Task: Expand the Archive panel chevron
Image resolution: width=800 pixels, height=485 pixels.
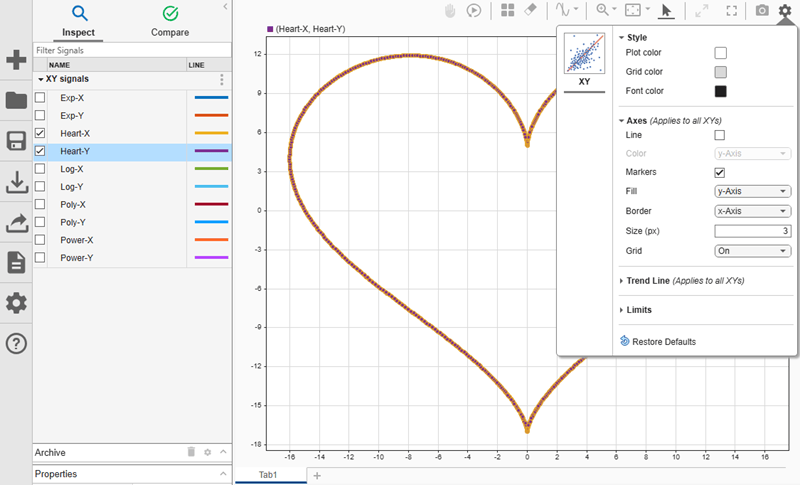Action: tap(223, 452)
